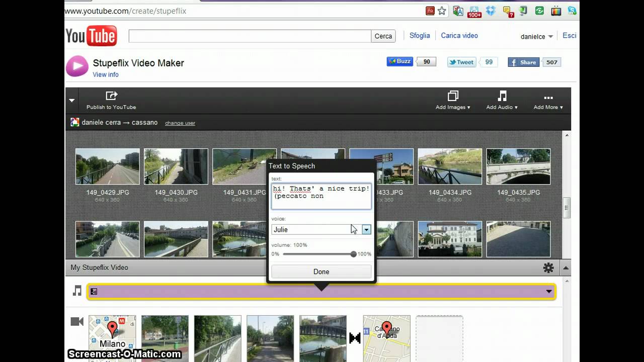This screenshot has height=362, width=644.
Task: Click the yellow note extension icon
Action: tap(508, 11)
